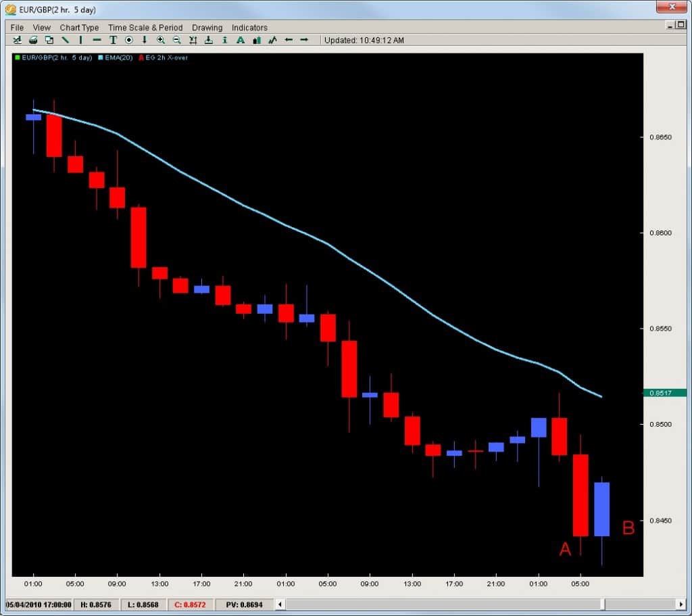Click the inner chart restore button
Image resolution: width=692 pixels, height=616 pixels.
[x=681, y=25]
